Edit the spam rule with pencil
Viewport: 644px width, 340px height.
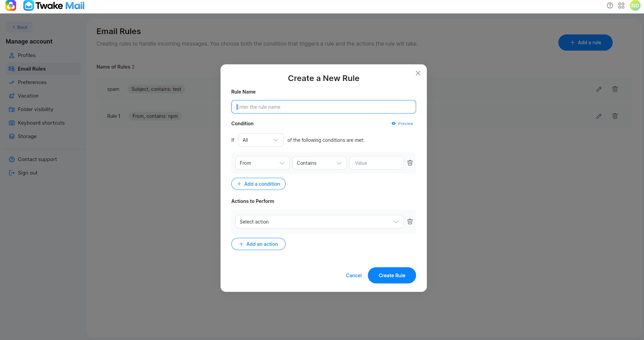[x=599, y=89]
